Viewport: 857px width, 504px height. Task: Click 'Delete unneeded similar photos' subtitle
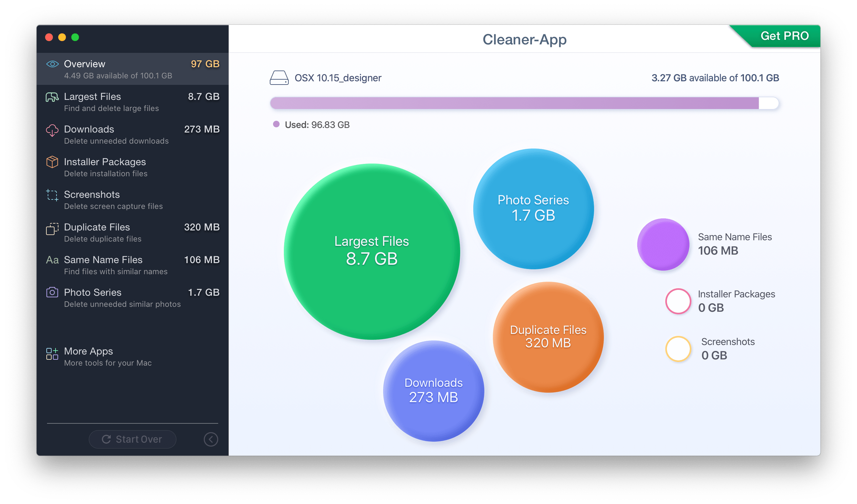click(x=122, y=304)
